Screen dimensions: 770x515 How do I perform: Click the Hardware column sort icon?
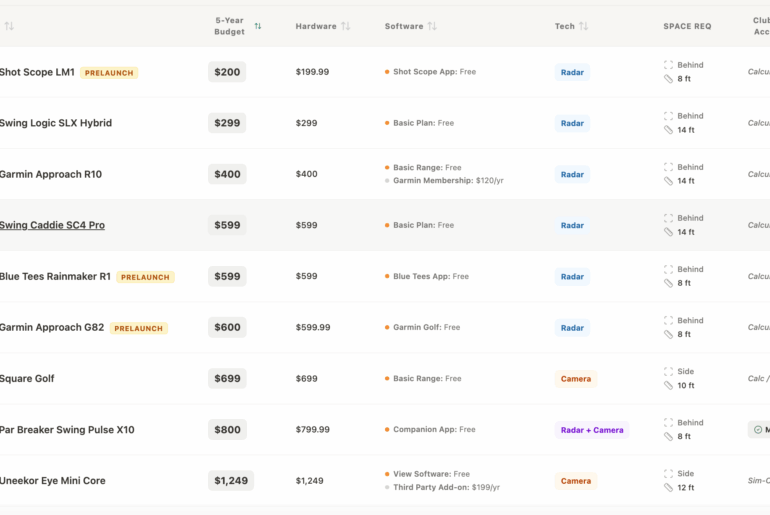345,26
